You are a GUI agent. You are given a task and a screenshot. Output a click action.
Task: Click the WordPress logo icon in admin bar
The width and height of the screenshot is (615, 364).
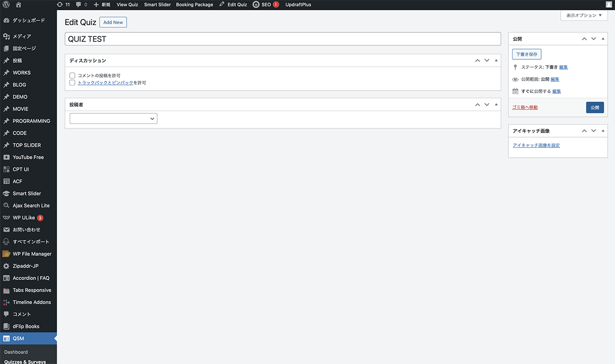pos(6,5)
